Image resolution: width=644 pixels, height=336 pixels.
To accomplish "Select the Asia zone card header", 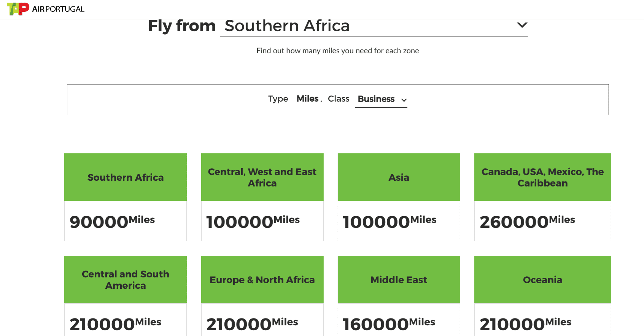I will pyautogui.click(x=399, y=177).
